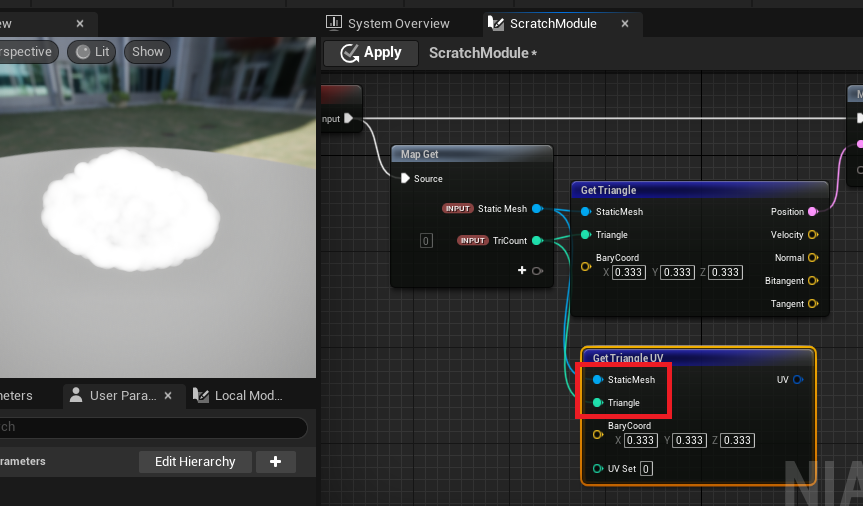Click the System Overview tab icon

pos(334,23)
